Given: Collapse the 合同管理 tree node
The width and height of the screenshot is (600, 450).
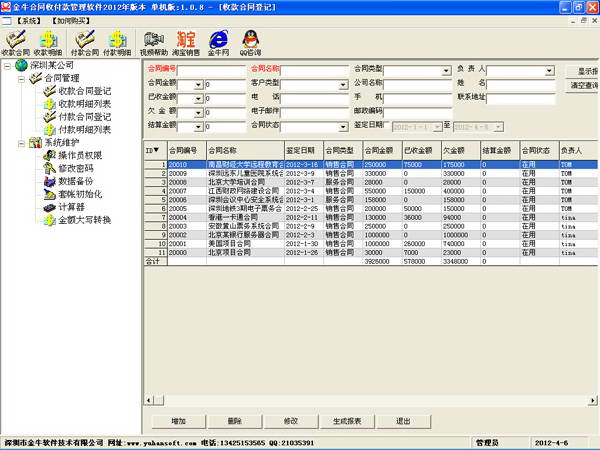Looking at the screenshot, I should coord(22,79).
